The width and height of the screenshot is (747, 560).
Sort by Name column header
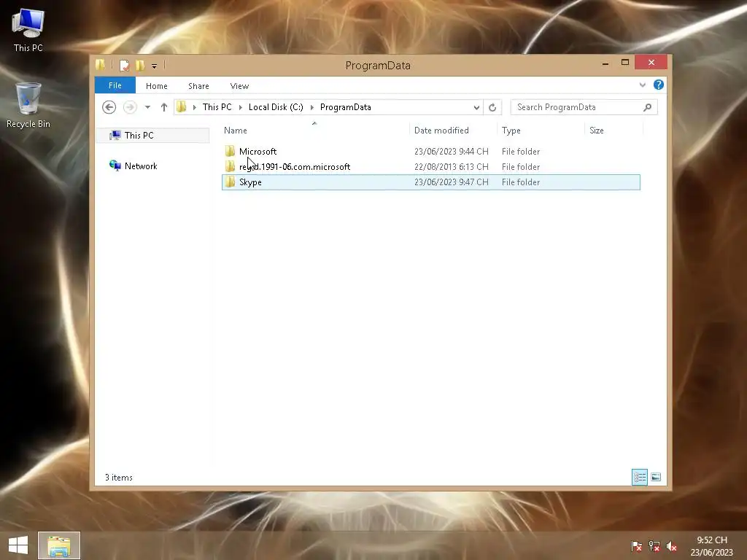point(236,131)
